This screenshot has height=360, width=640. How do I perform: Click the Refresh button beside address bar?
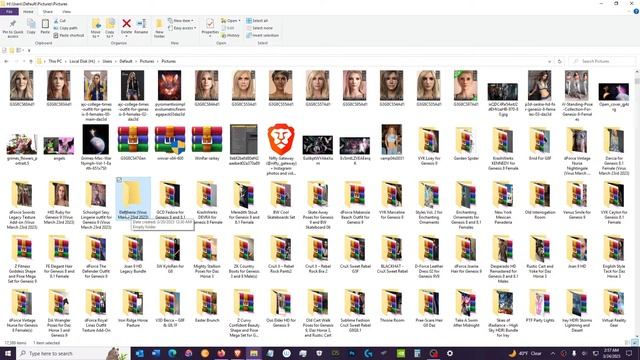click(560, 61)
